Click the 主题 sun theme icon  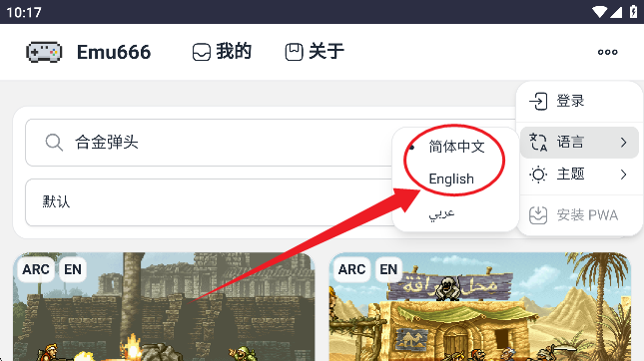click(538, 175)
